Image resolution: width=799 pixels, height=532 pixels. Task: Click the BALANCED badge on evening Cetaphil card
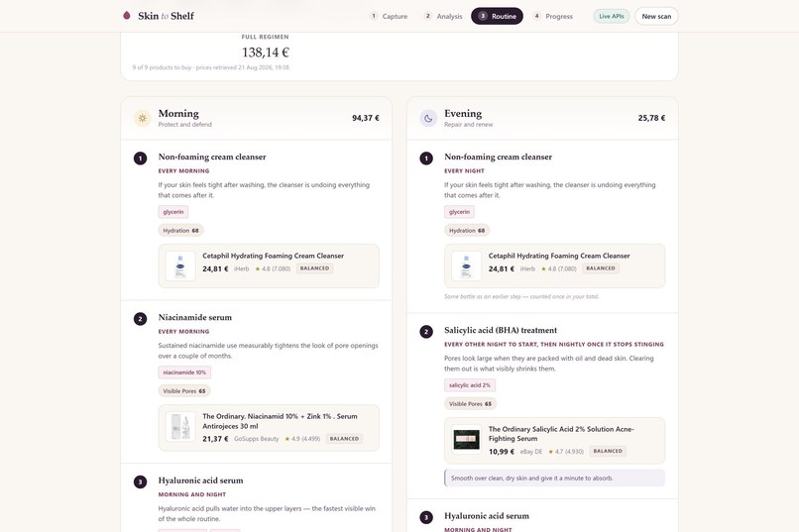[601, 268]
